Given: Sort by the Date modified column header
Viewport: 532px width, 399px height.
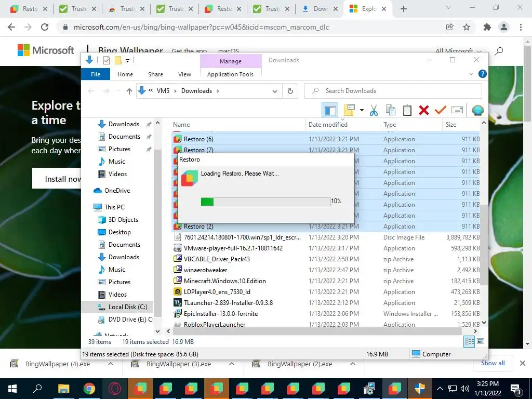Looking at the screenshot, I should (x=342, y=125).
